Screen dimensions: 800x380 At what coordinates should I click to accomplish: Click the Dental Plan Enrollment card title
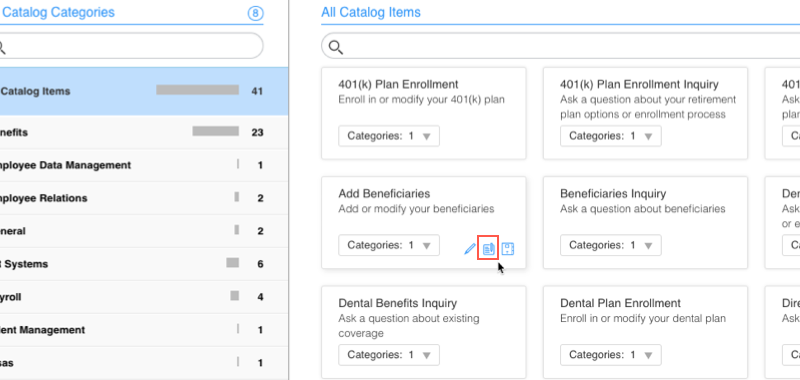620,303
